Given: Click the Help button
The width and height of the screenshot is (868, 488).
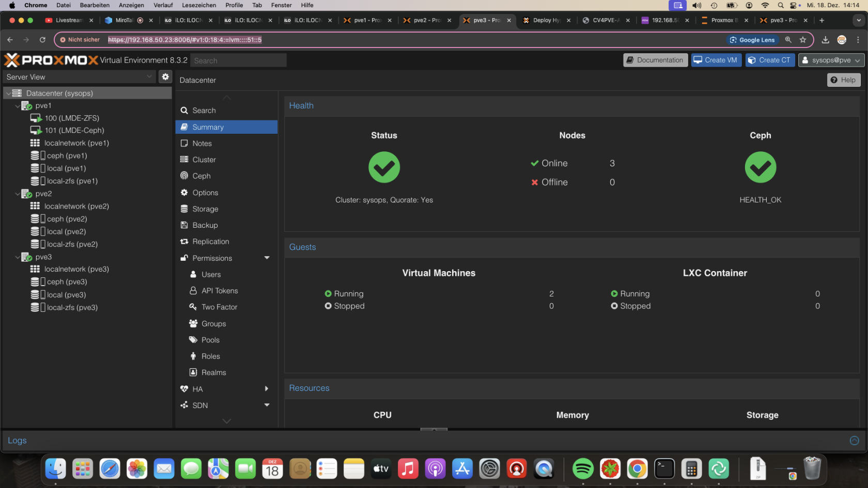Looking at the screenshot, I should [x=843, y=80].
